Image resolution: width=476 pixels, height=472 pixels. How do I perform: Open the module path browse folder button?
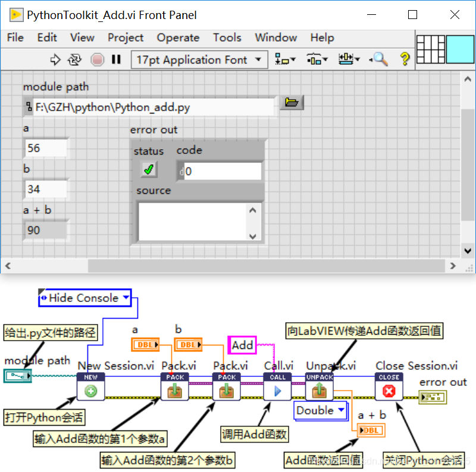click(x=292, y=102)
